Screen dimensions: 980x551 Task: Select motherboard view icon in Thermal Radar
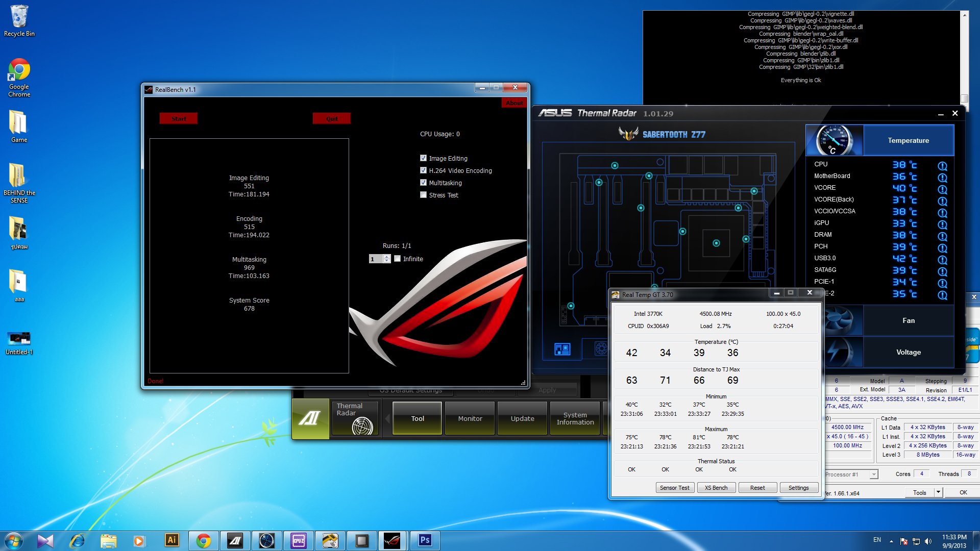pos(562,349)
